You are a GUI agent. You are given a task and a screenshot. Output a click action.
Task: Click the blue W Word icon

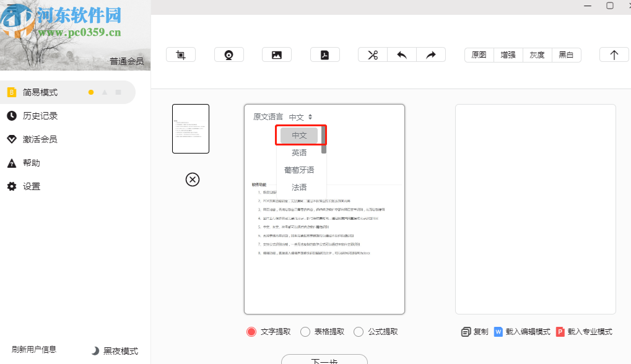(498, 332)
